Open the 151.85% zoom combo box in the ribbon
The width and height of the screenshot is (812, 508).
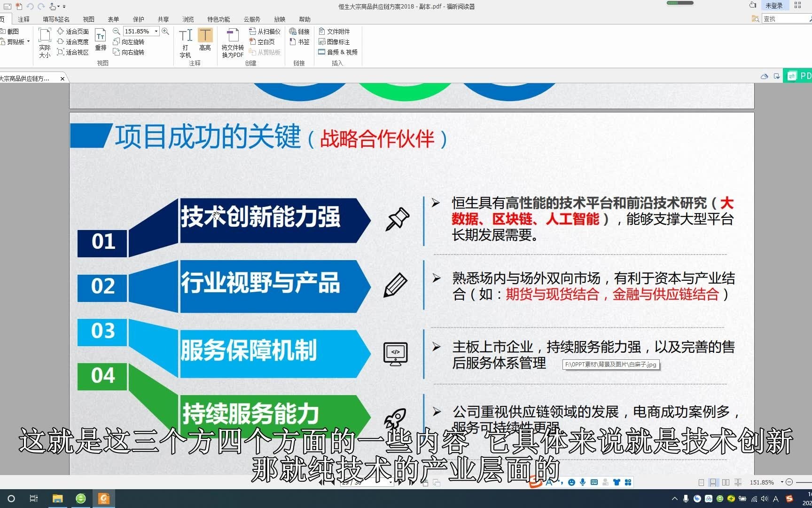(x=141, y=32)
